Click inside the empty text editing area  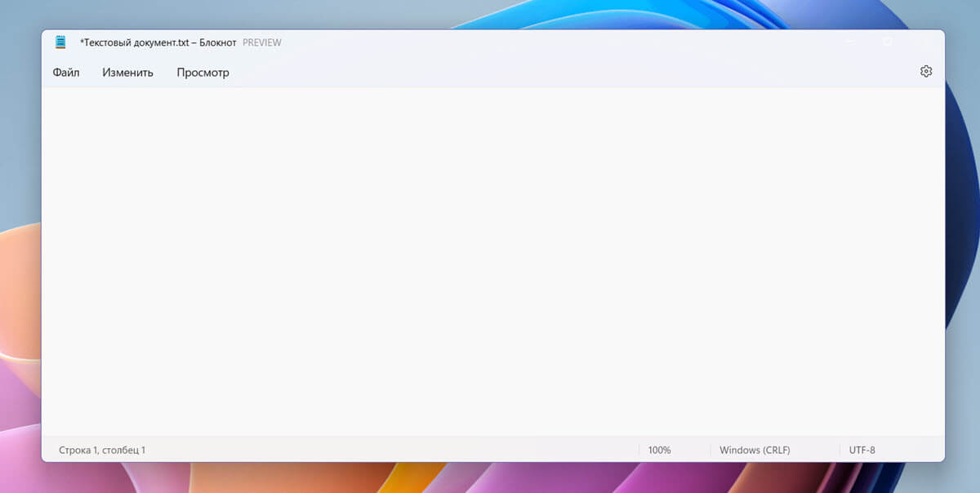[492, 261]
